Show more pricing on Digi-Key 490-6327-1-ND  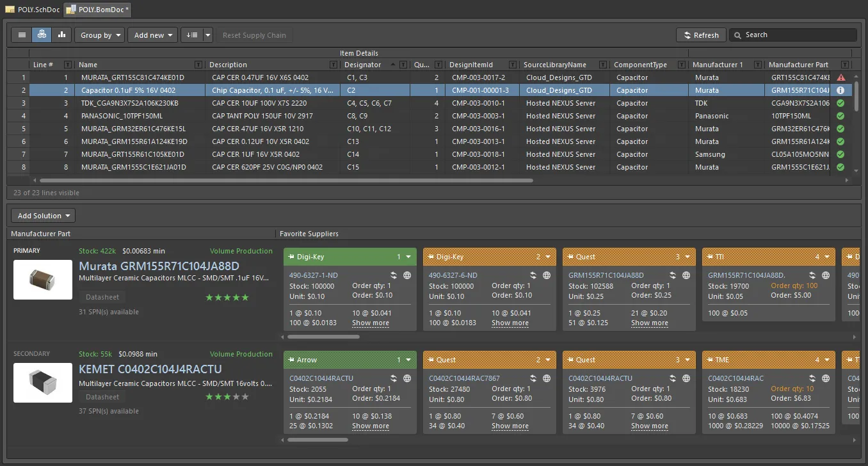pos(371,323)
